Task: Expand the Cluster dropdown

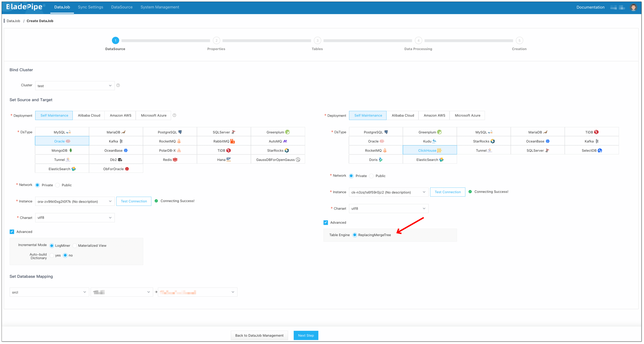Action: click(x=75, y=86)
